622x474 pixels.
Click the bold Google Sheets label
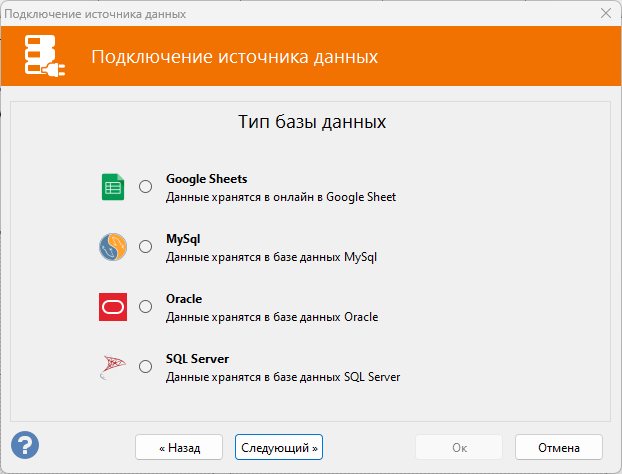pos(206,179)
